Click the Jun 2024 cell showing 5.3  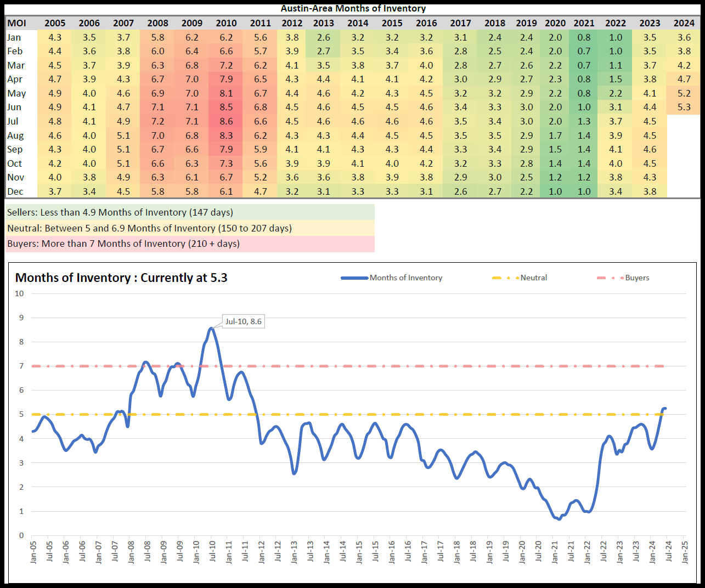pos(684,108)
